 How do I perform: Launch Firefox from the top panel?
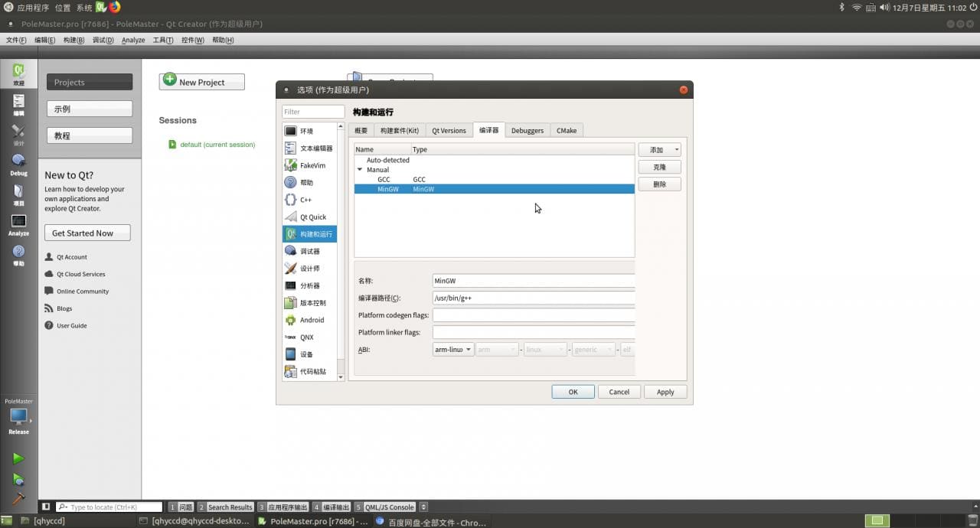(115, 8)
